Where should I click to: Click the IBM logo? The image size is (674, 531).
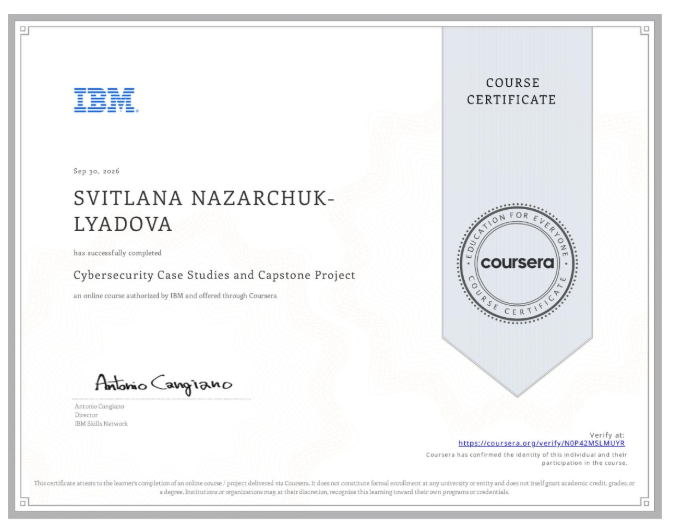[106, 100]
